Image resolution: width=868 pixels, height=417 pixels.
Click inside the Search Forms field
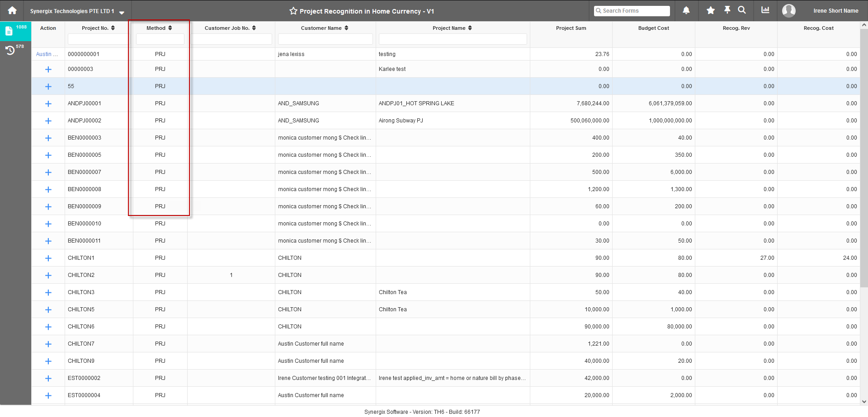pyautogui.click(x=633, y=10)
